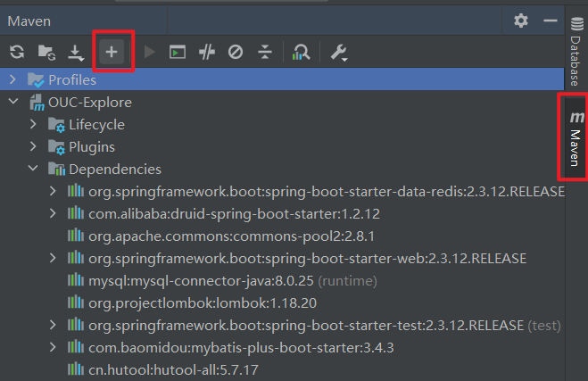This screenshot has height=381, width=588.
Task: Select org.apache.commons:commons-pool2:2.8.1 entry
Action: click(282, 236)
